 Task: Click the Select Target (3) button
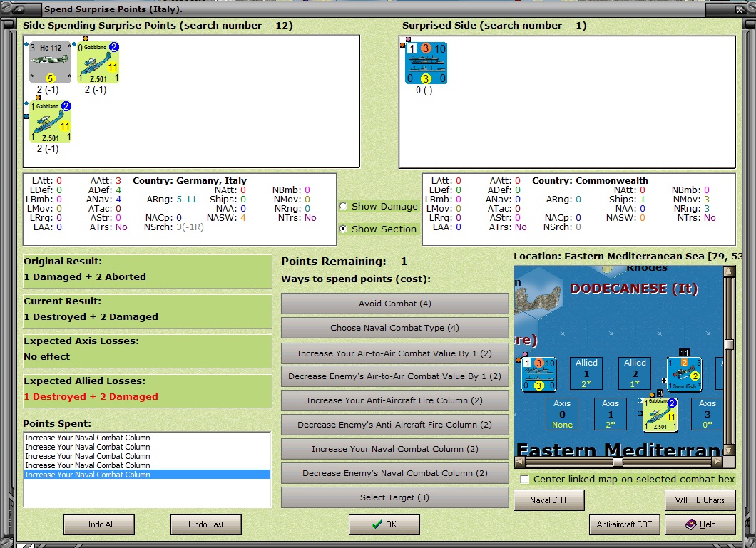tap(395, 497)
